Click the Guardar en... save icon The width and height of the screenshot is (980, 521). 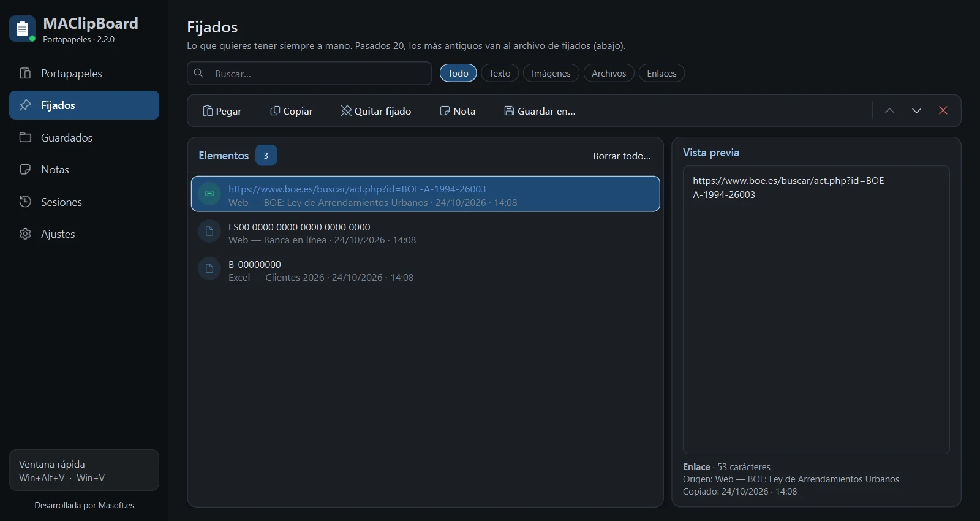pos(509,111)
